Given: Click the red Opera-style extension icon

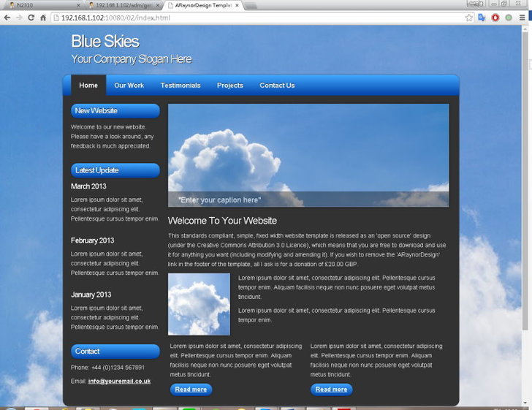Looking at the screenshot, I should 495,18.
